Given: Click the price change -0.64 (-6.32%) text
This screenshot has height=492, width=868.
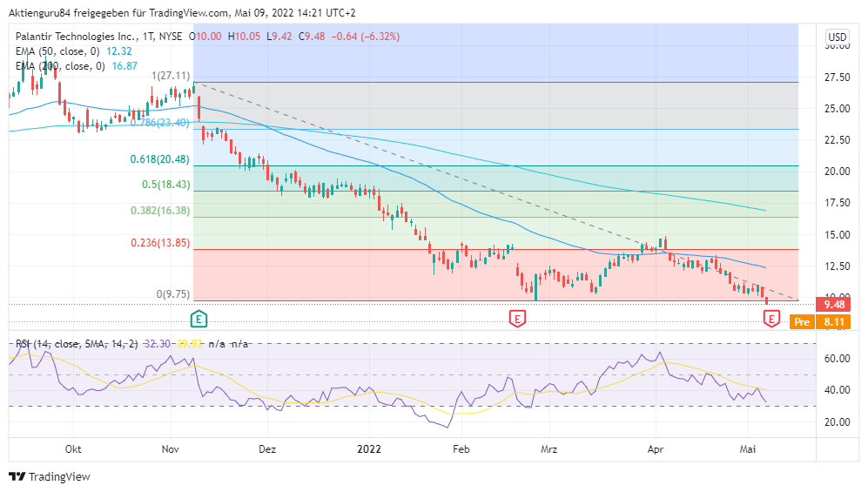Looking at the screenshot, I should pyautogui.click(x=366, y=37).
